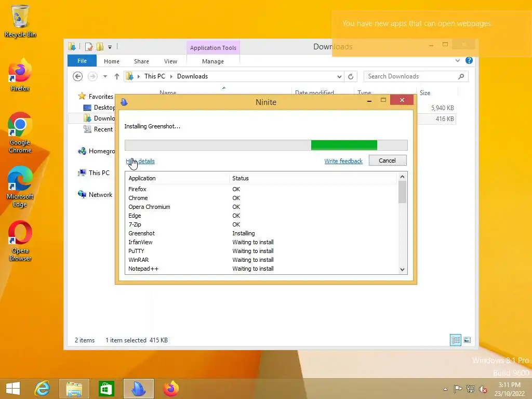Open the Action Center flag icon
This screenshot has height=399, width=532.
(458, 389)
